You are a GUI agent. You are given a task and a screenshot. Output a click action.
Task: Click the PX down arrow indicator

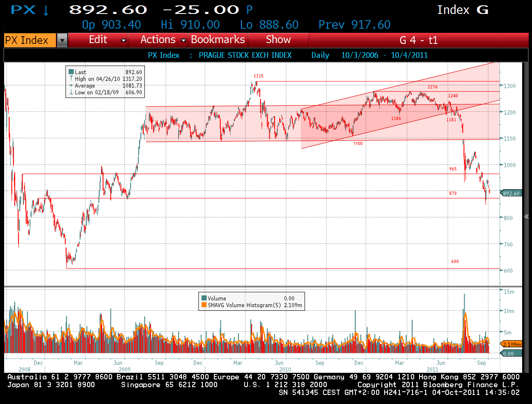(x=46, y=10)
